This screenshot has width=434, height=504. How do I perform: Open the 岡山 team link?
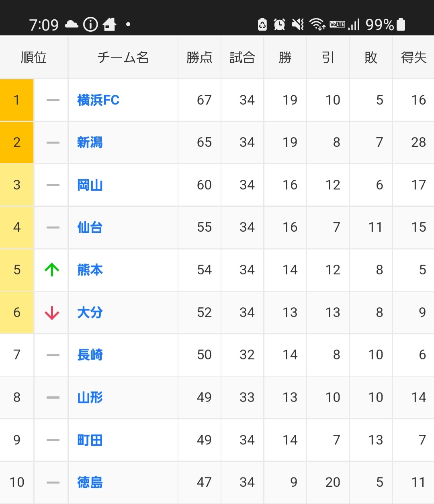(x=90, y=185)
